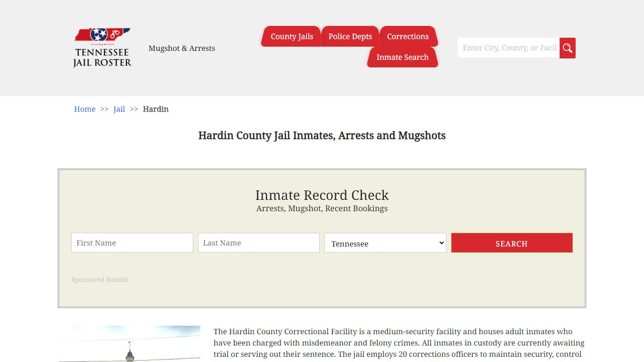Click the Last Name input field
Image resolution: width=644 pixels, height=362 pixels.
coord(259,243)
